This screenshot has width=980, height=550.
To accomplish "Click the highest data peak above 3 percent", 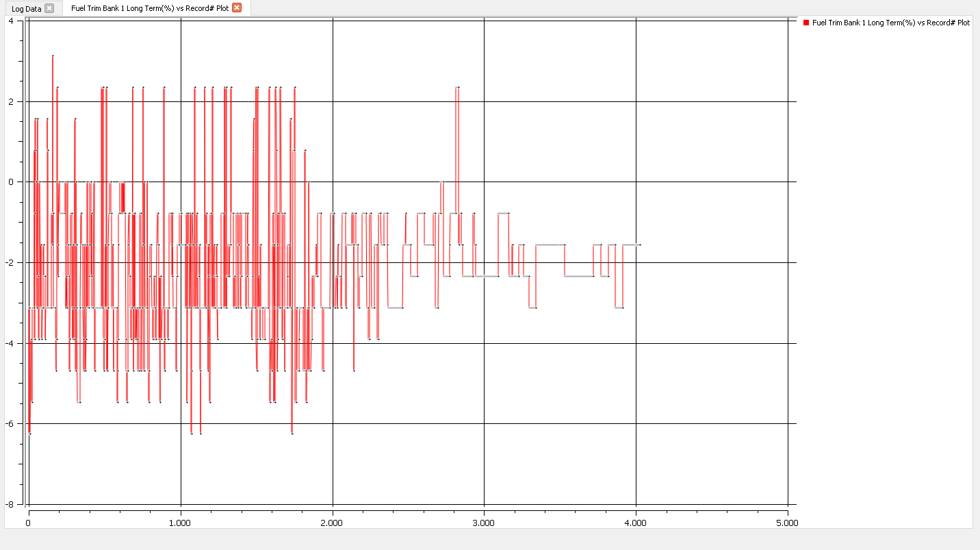I will [53, 55].
